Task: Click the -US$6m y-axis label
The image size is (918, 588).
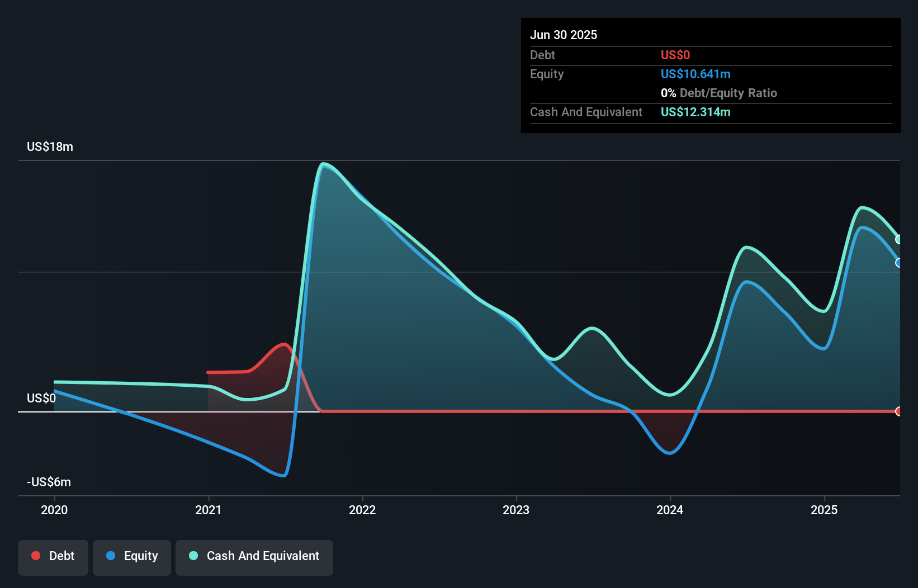Action: click(49, 482)
